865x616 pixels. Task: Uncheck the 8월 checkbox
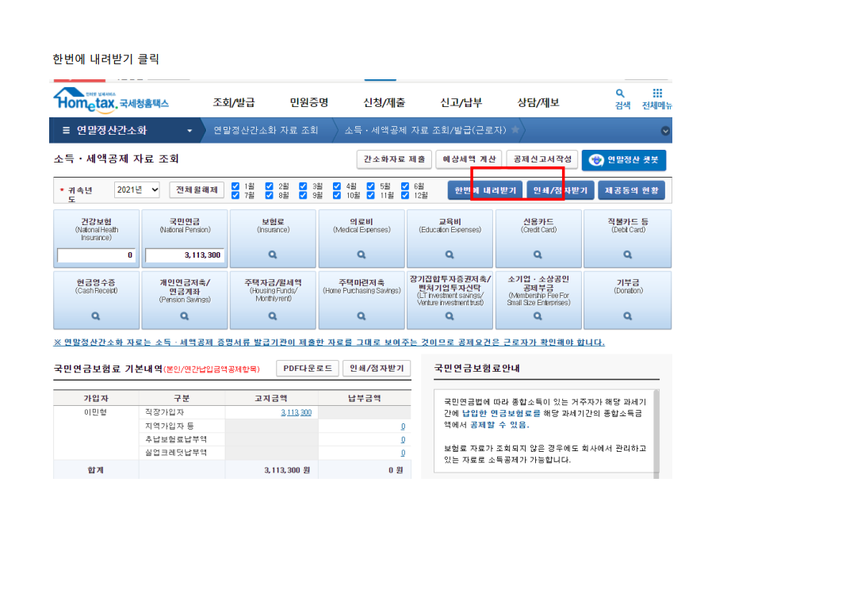click(x=270, y=195)
